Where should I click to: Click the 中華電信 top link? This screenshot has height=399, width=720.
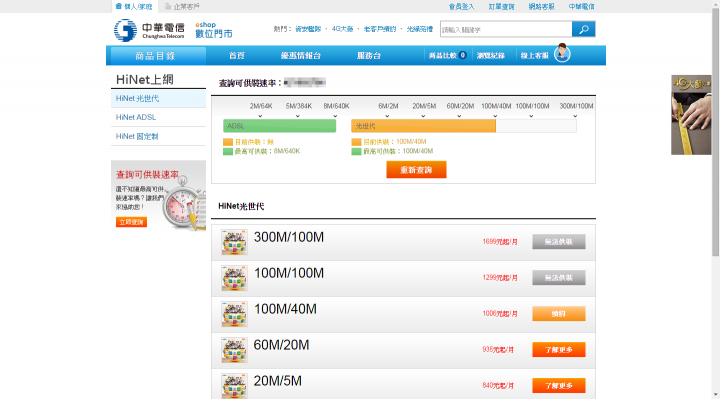(x=581, y=6)
